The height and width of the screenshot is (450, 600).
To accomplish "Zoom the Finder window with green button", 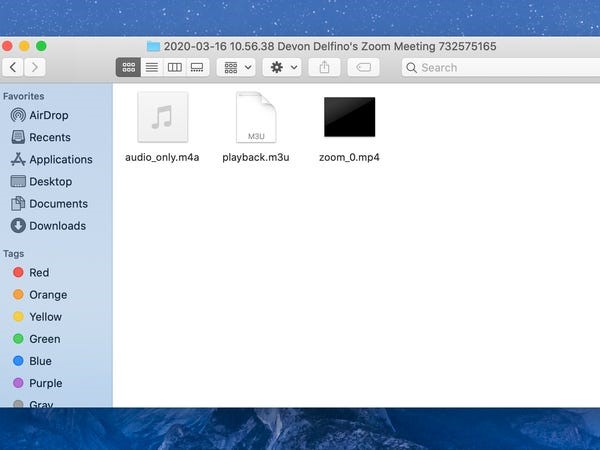I will coord(41,46).
